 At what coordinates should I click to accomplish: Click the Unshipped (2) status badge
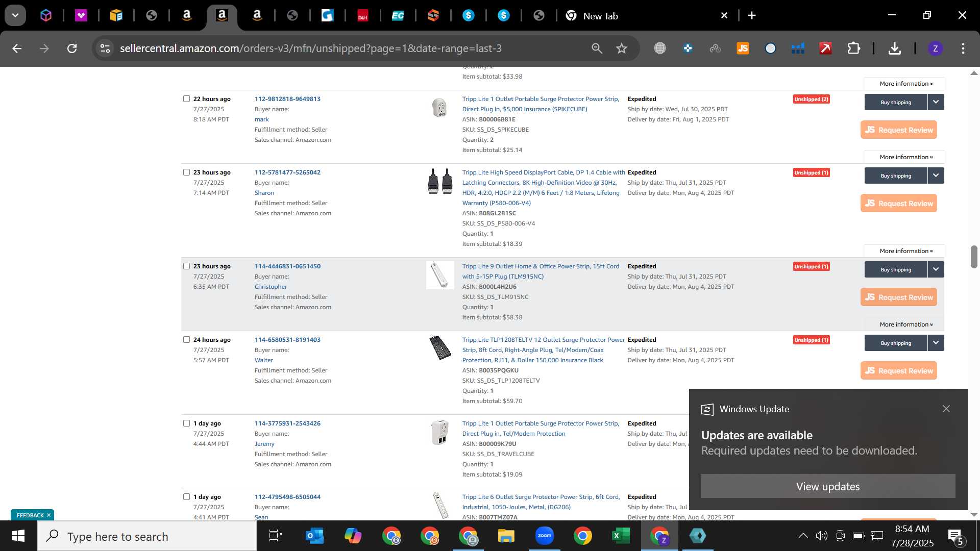tap(811, 99)
